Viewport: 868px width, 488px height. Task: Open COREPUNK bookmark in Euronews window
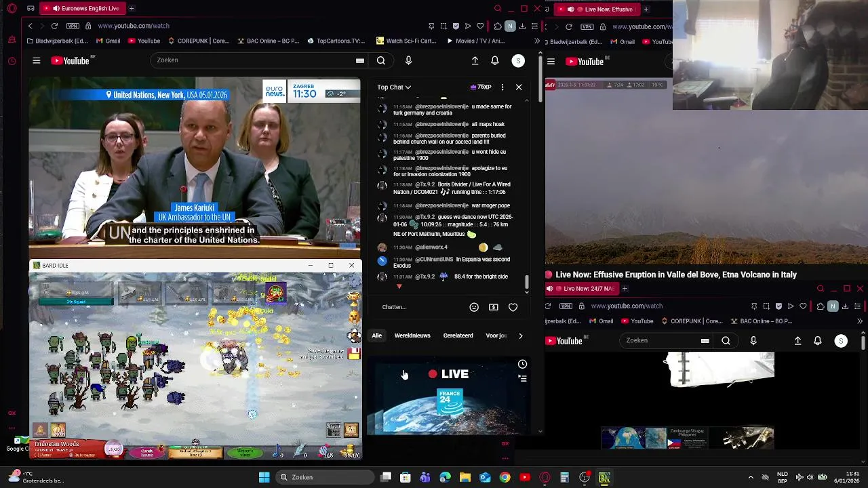pos(198,41)
